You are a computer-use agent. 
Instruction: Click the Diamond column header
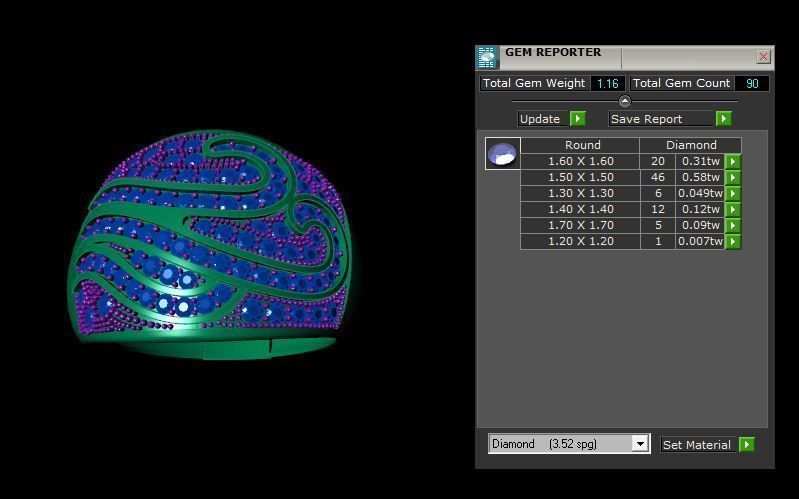[x=690, y=145]
